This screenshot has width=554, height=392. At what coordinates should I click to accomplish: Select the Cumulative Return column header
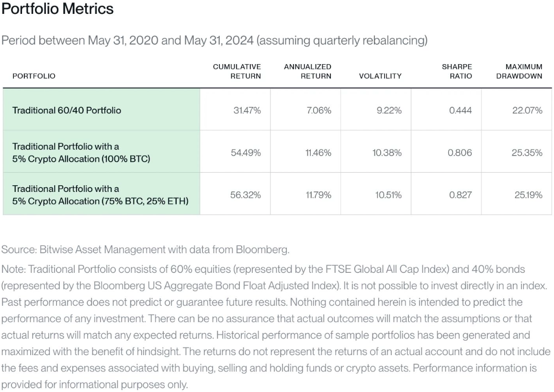237,71
